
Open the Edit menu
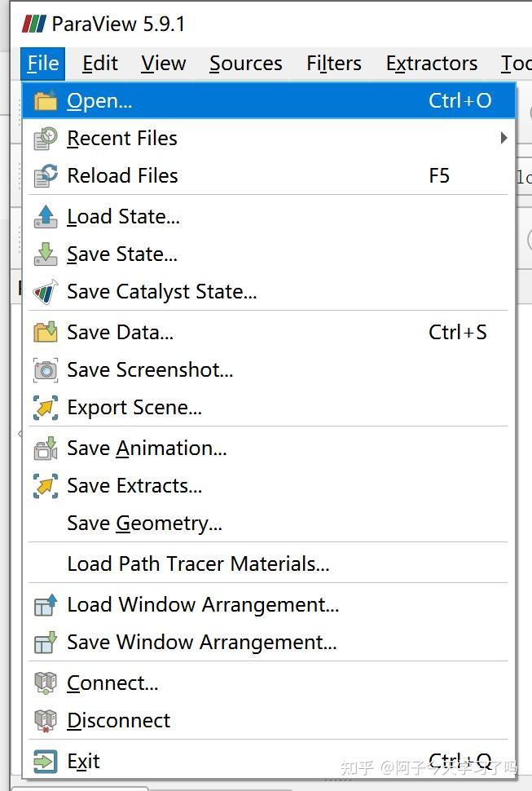click(x=100, y=64)
